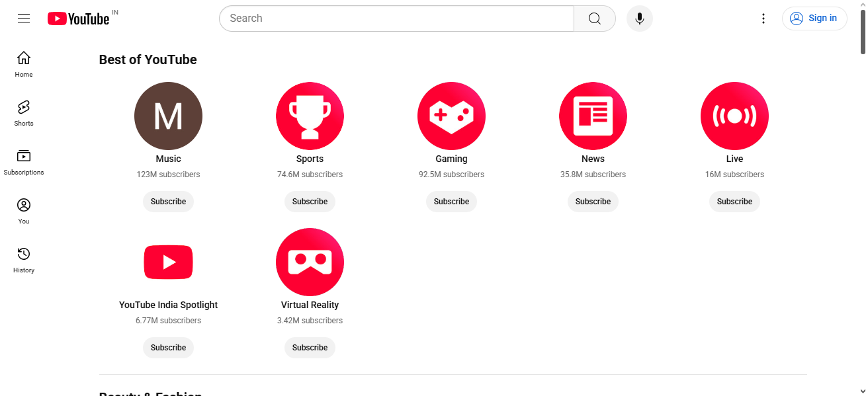Click the Sports channel title
The height and width of the screenshot is (396, 868).
[310, 159]
